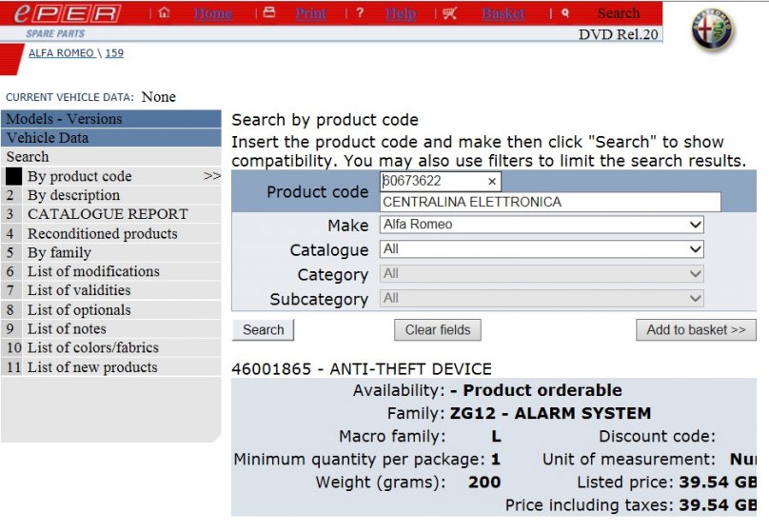Click the printer icon in top bar
The width and height of the screenshot is (769, 532).
tap(268, 13)
